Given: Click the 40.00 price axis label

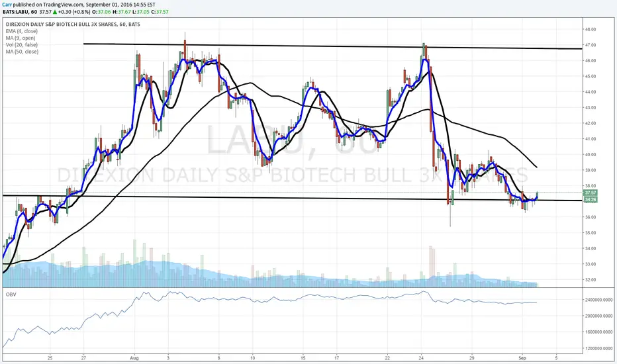Looking at the screenshot, I should (x=591, y=155).
